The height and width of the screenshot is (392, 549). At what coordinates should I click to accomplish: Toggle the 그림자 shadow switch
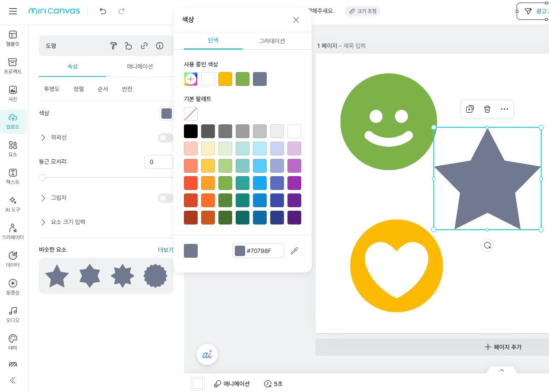(x=165, y=198)
